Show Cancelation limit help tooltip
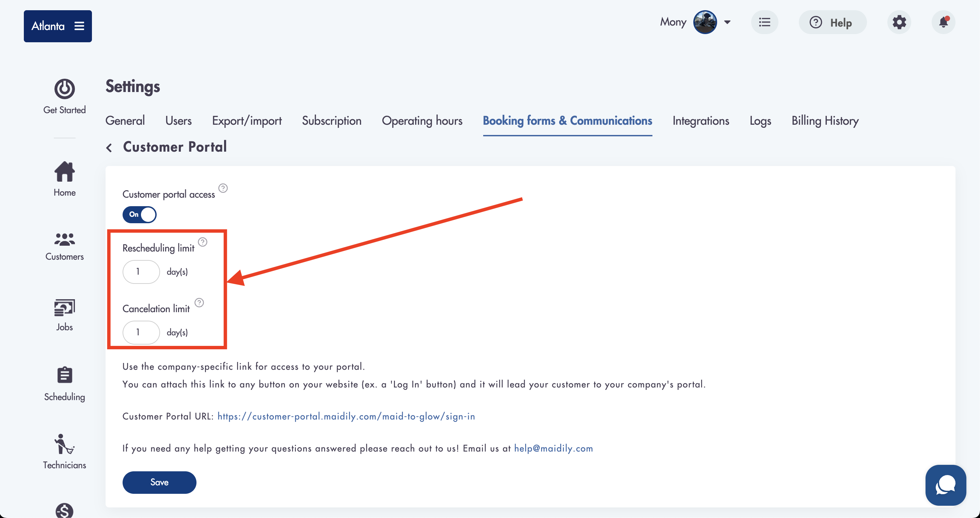This screenshot has height=518, width=980. coord(199,303)
